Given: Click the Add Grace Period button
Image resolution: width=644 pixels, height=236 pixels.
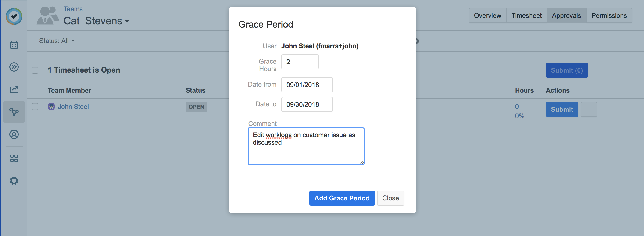Looking at the screenshot, I should (x=342, y=198).
